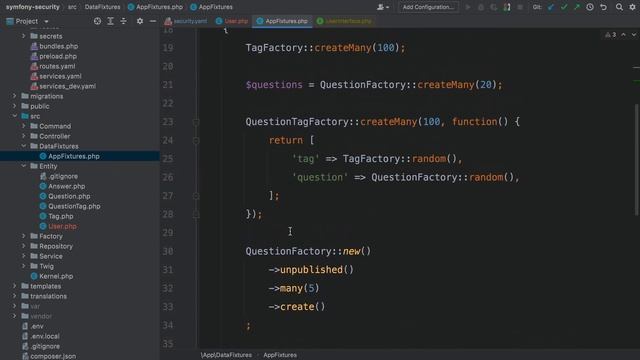Switch to UserInterface.php editor tab
This screenshot has height=360, width=640.
(344, 21)
